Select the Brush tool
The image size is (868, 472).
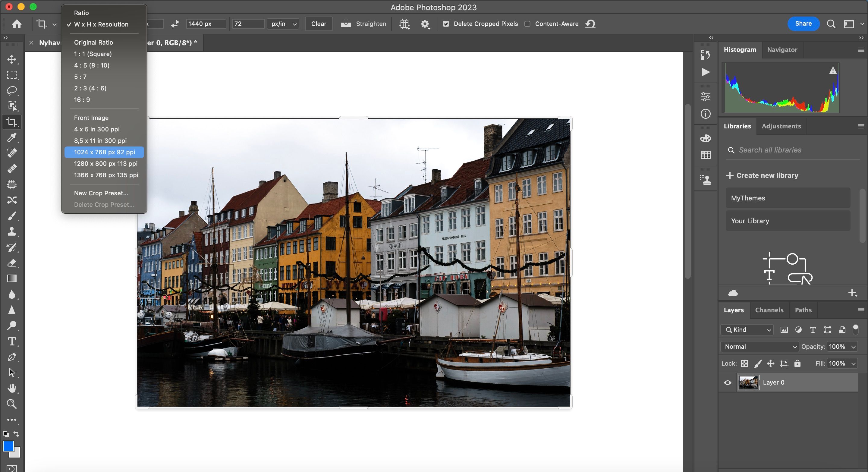point(12,216)
